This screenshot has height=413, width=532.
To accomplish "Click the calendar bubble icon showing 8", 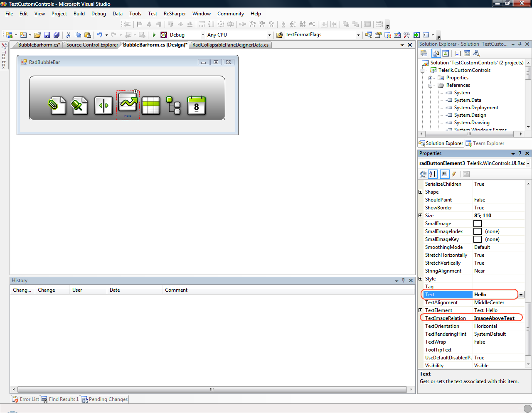I will [196, 106].
